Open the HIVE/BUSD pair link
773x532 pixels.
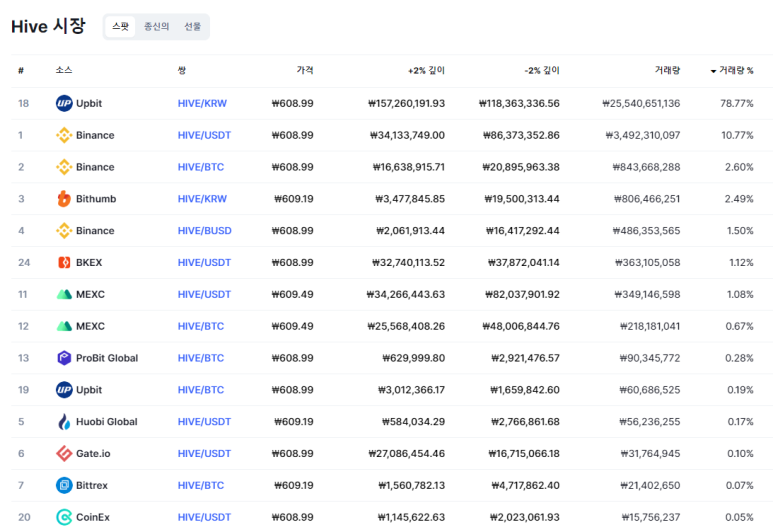pyautogui.click(x=205, y=231)
